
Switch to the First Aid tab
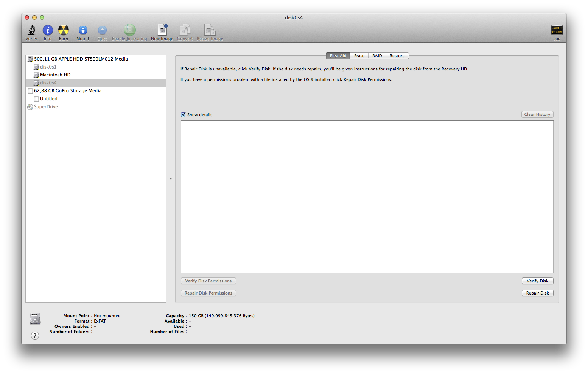coord(338,56)
